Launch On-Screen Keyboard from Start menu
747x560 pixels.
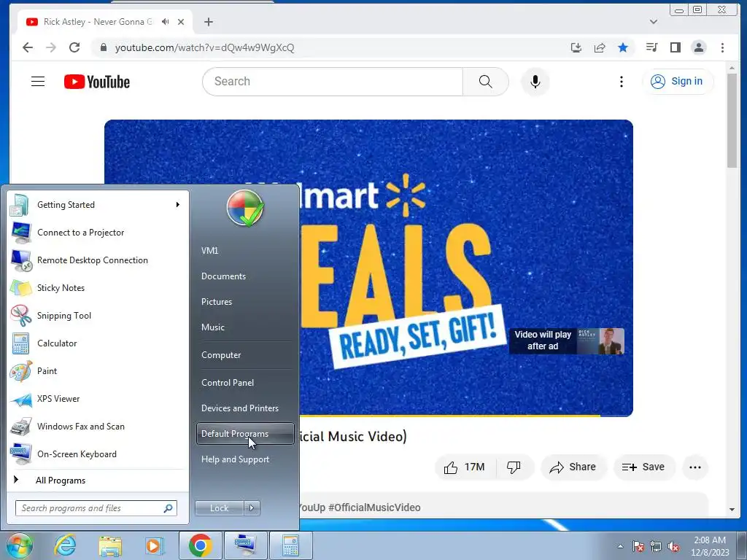tap(98, 454)
